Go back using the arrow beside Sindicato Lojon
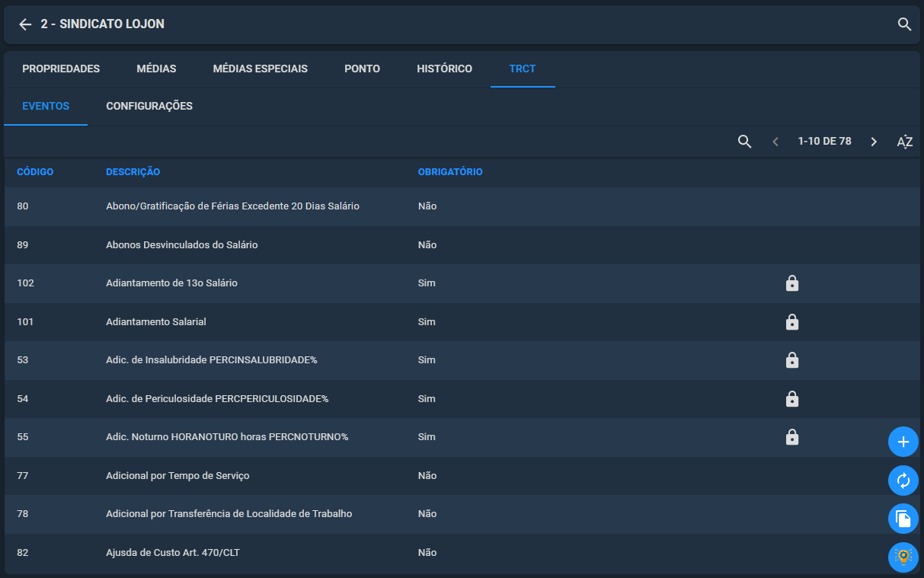Viewport: 924px width, 578px height. 25,24
